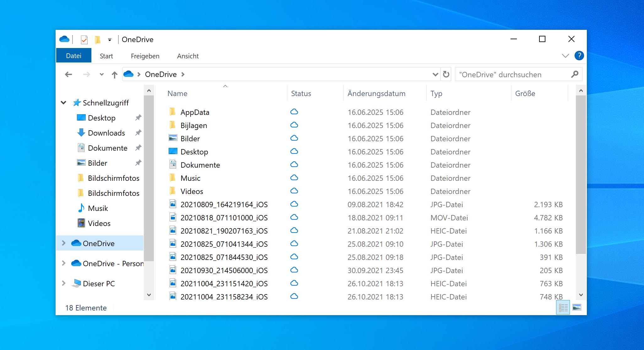This screenshot has height=350, width=644.
Task: Select Downloads in the sidebar
Action: pos(106,133)
